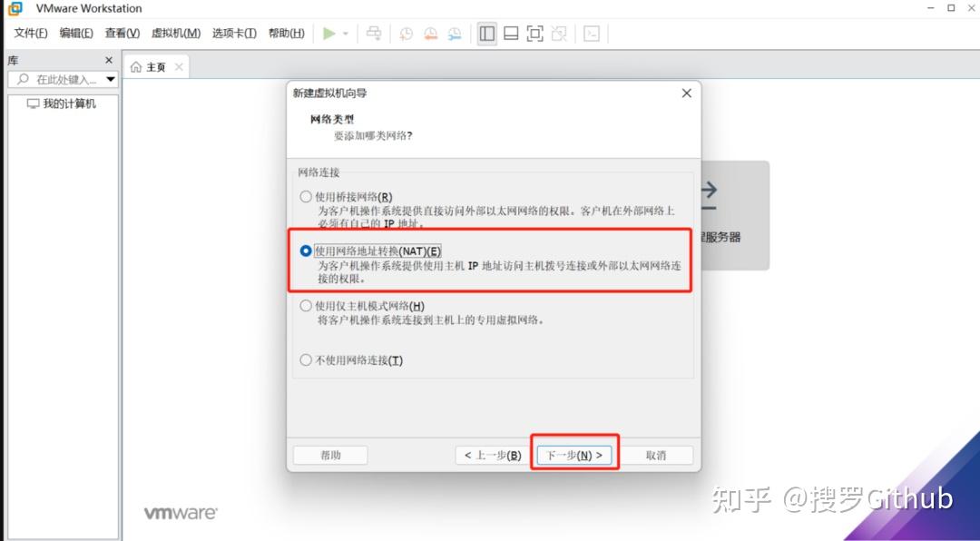Click the 帮助 button in wizard
Viewport: 980px width, 541px height.
coord(330,456)
